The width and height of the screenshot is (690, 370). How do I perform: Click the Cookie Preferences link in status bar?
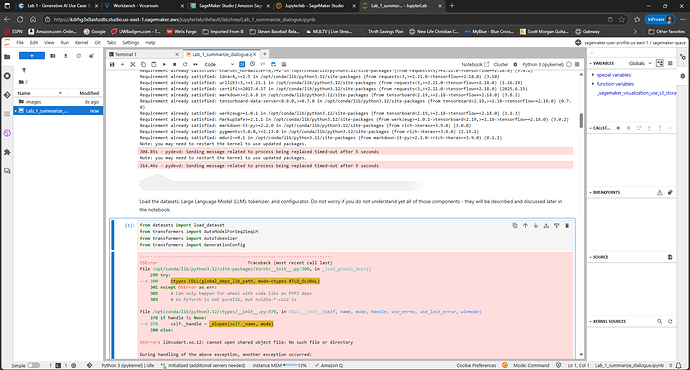point(476,366)
